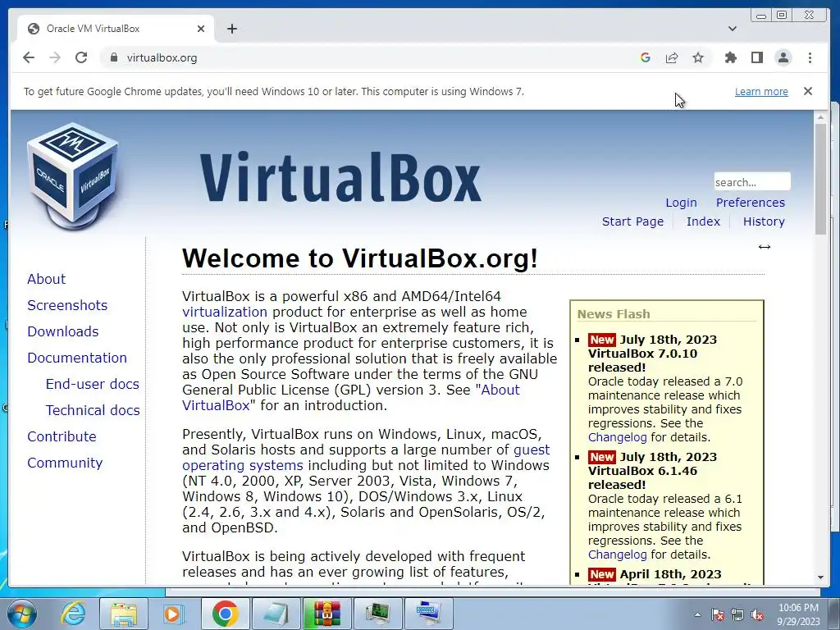Click the scrollbar down arrow
Viewport: 840px width, 630px height.
pyautogui.click(x=820, y=577)
